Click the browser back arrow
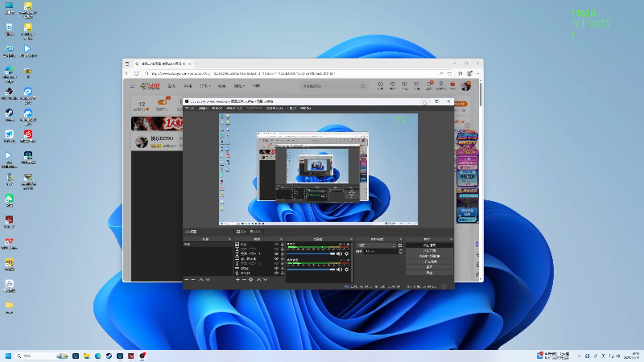Screen dimensions: 644x362 pyautogui.click(x=126, y=73)
